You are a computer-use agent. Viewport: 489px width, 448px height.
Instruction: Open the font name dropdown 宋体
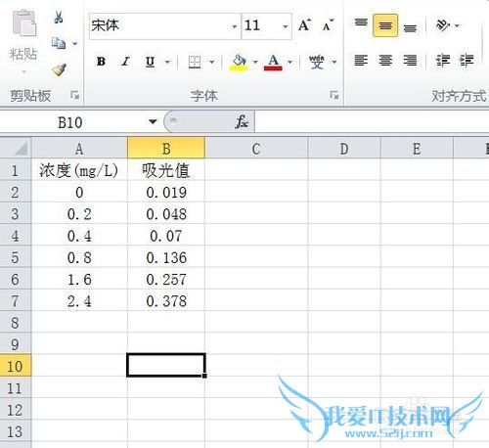pos(234,26)
